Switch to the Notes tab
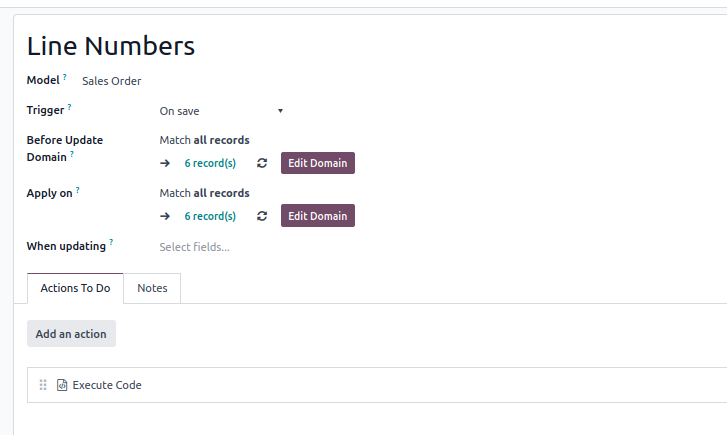Viewport: 727px width, 435px height. tap(152, 288)
